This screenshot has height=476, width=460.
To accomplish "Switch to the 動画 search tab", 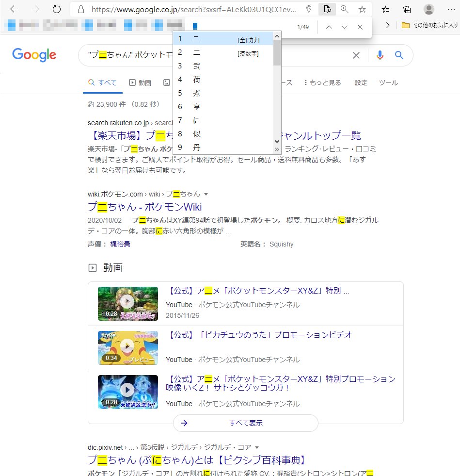I will pos(140,82).
